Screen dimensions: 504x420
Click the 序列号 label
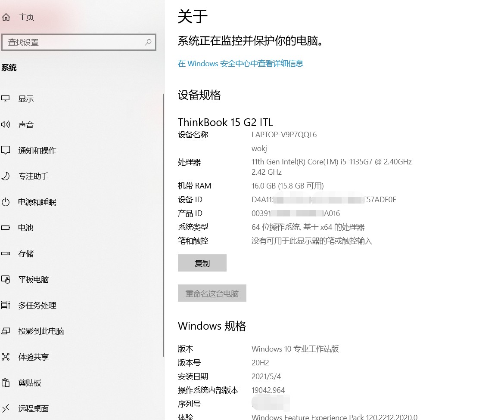pos(189,404)
